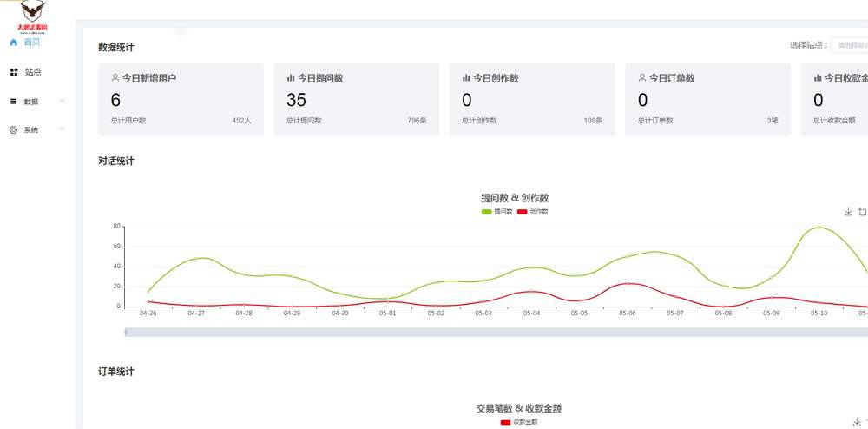The width and height of the screenshot is (868, 429).
Task: Click the bar chart icon on 今日提问数 card
Action: click(x=291, y=78)
